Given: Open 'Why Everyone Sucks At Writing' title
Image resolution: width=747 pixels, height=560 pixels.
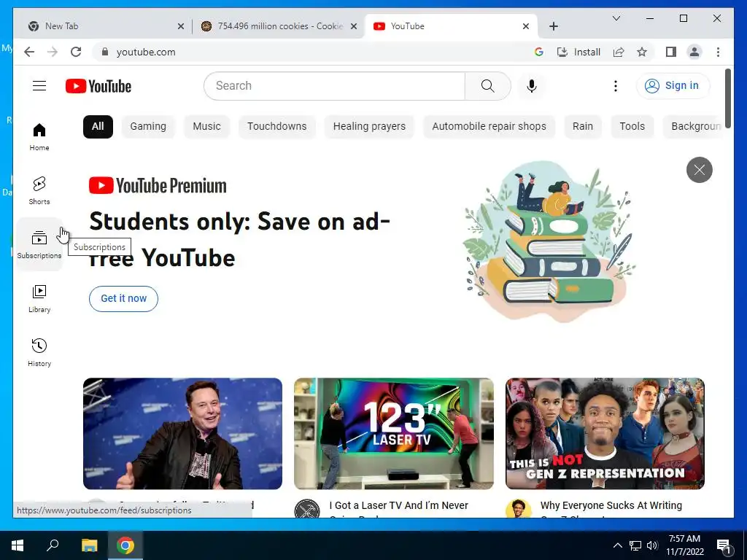Looking at the screenshot, I should [x=611, y=508].
